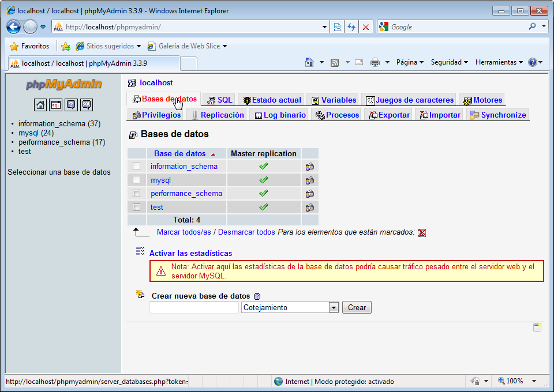
Task: Tick the mysql database checkbox
Action: [136, 180]
